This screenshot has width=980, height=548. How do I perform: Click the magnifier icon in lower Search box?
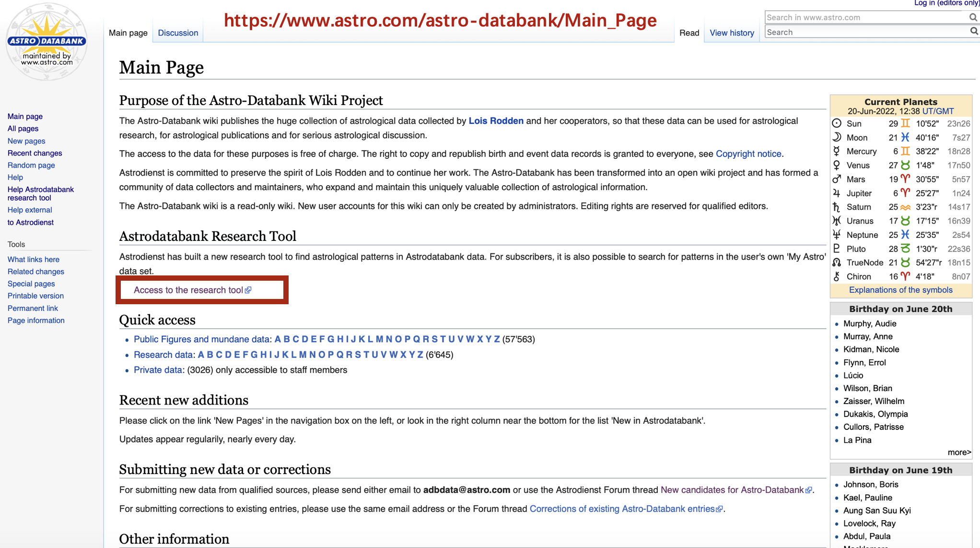(x=973, y=32)
